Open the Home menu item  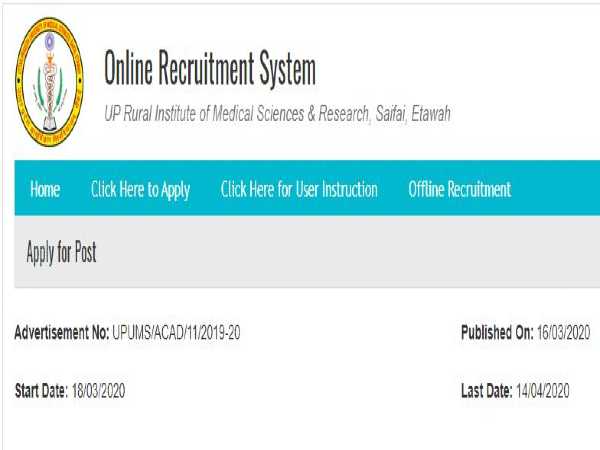coord(45,189)
